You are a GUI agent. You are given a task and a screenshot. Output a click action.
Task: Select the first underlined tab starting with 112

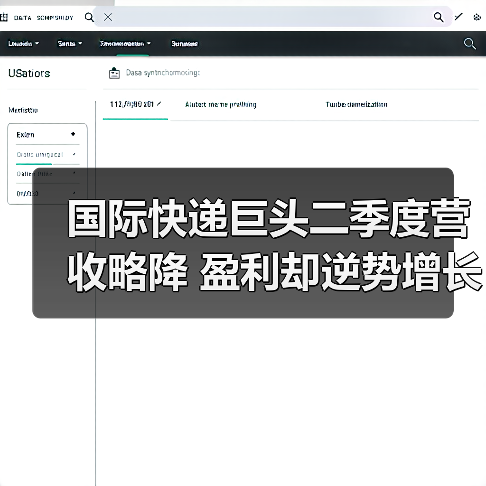(x=135, y=105)
